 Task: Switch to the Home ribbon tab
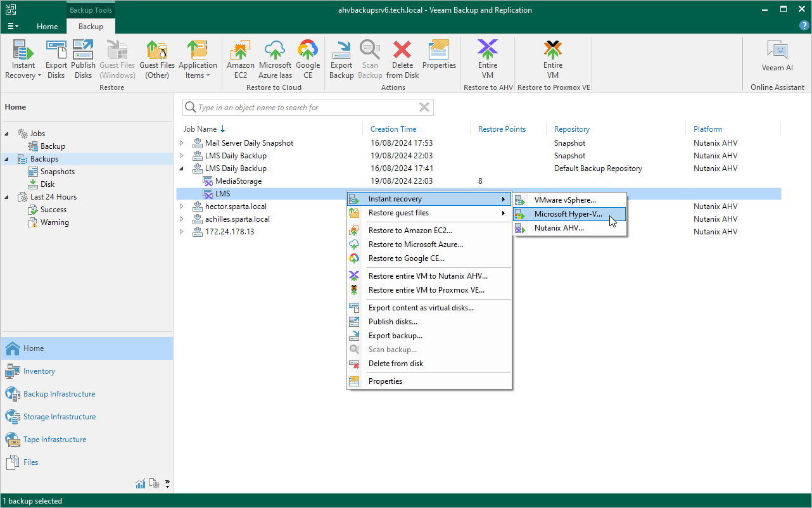tap(47, 27)
